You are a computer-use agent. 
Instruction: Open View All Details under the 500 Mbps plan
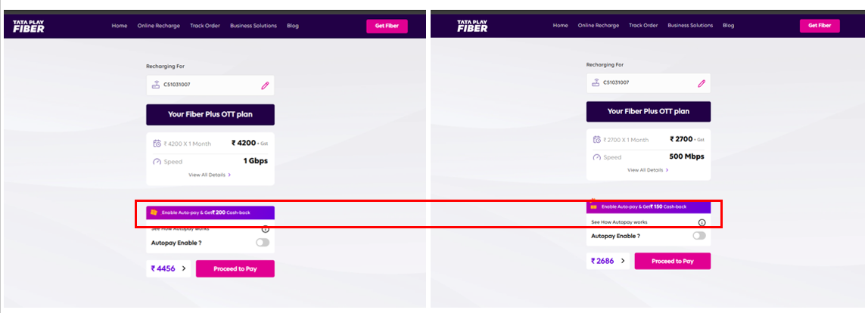tap(648, 170)
